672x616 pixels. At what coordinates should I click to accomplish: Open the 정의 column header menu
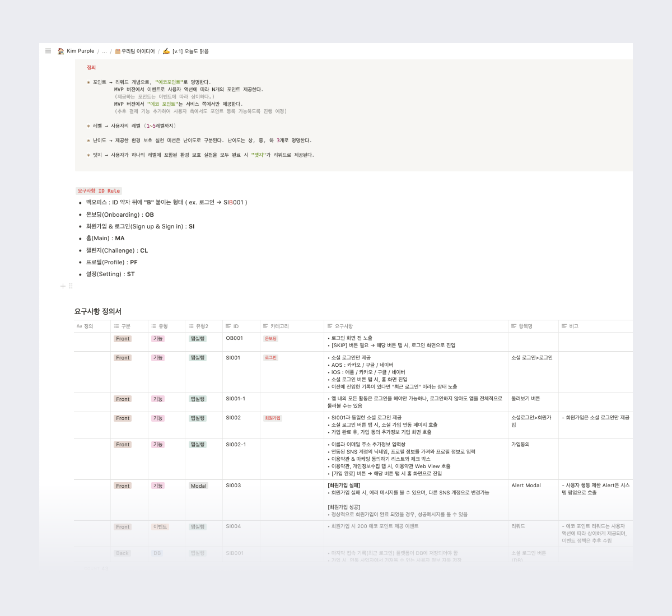click(92, 326)
